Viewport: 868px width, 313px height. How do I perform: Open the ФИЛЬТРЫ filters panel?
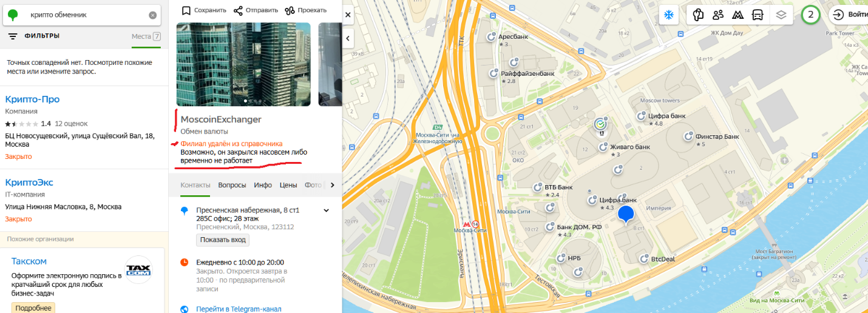point(34,36)
